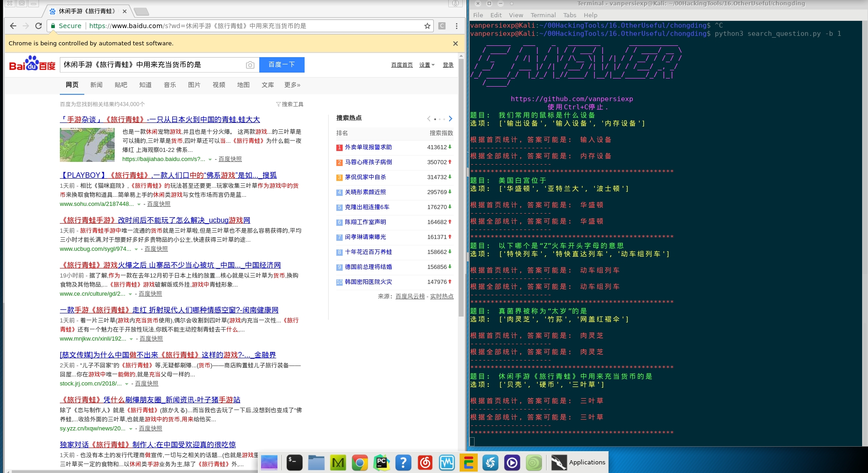Click 实时热点 link
Viewport: 868px width, 473px height.
[x=441, y=297]
